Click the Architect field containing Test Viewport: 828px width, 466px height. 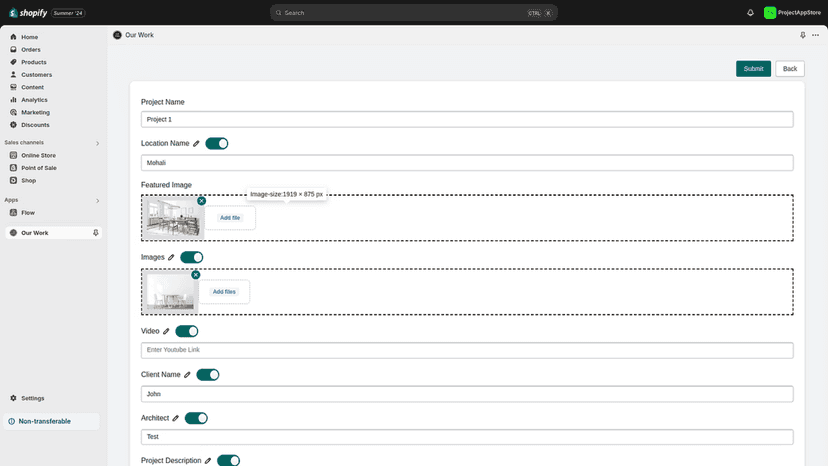point(467,437)
